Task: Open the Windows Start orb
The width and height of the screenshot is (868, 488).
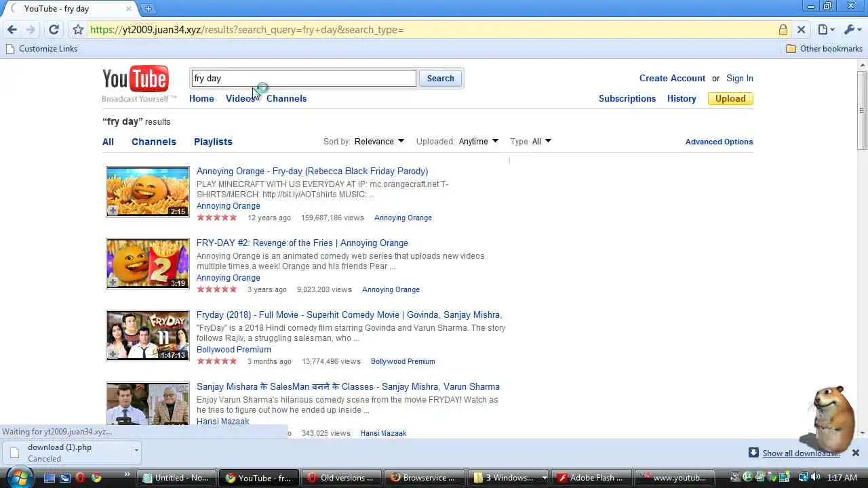Action: 18,477
